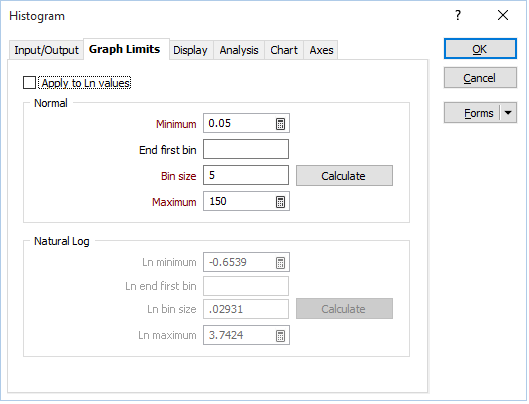Expand the Forms dropdown arrow
The image size is (529, 404).
(x=508, y=113)
